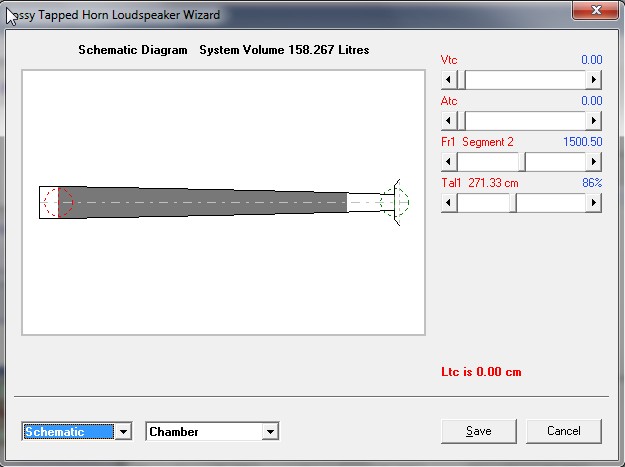625x467 pixels.
Task: Click the Fr1 Segment 2 slider thumb
Action: click(522, 162)
